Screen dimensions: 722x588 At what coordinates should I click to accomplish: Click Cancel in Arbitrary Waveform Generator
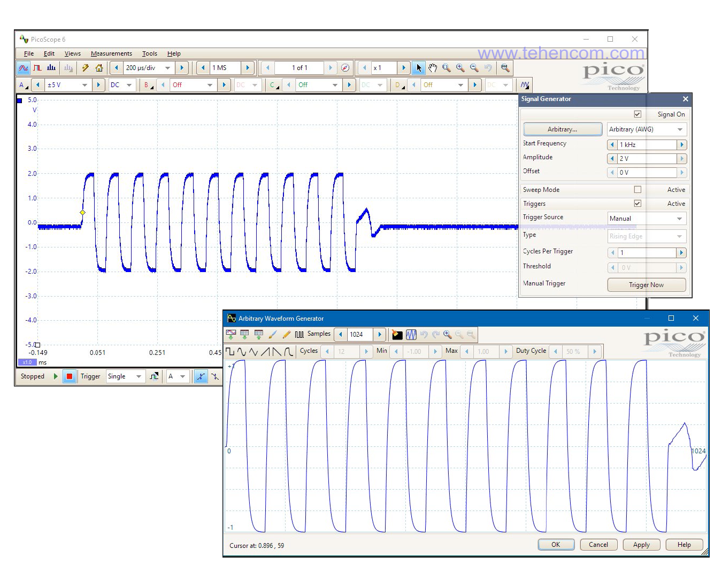598,545
